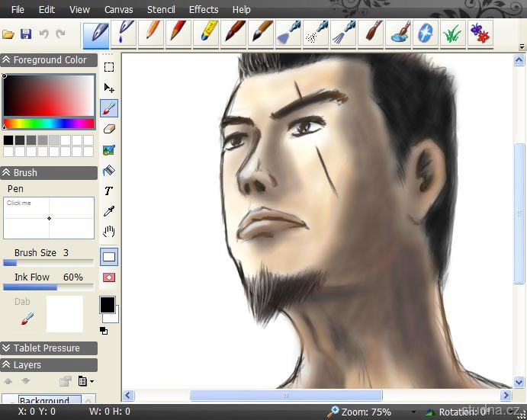Open the Effects menu
This screenshot has width=527, height=420.
click(x=204, y=10)
